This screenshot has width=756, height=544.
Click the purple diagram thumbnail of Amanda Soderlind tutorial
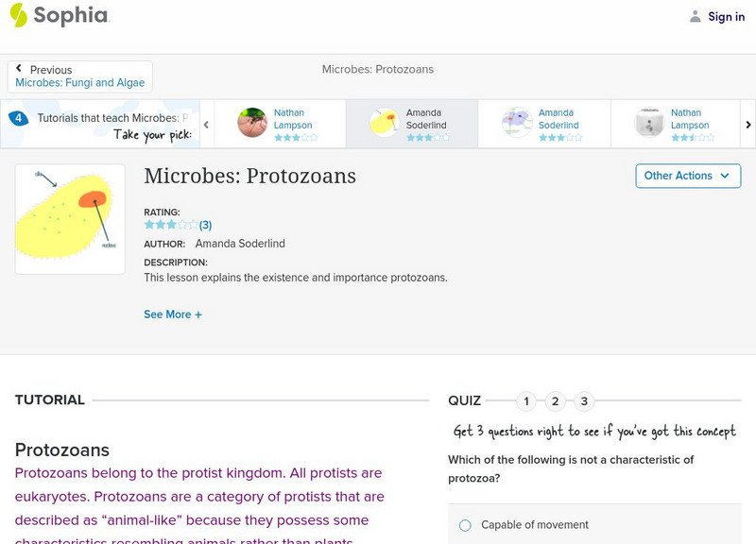click(517, 123)
